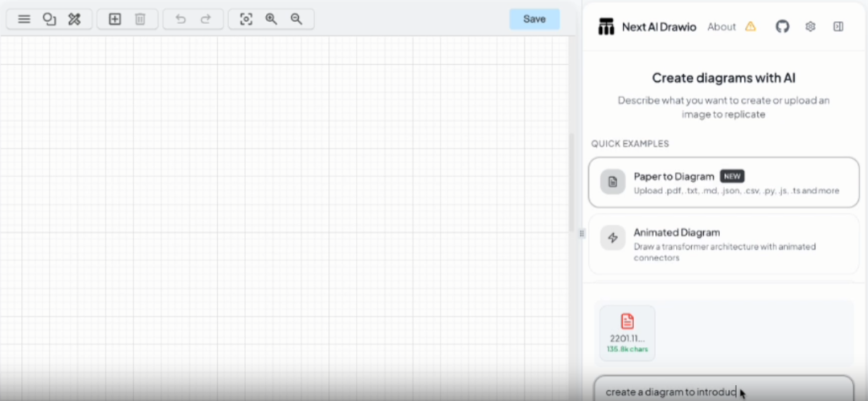
Task: Fit diagram to page icon
Action: pyautogui.click(x=246, y=19)
